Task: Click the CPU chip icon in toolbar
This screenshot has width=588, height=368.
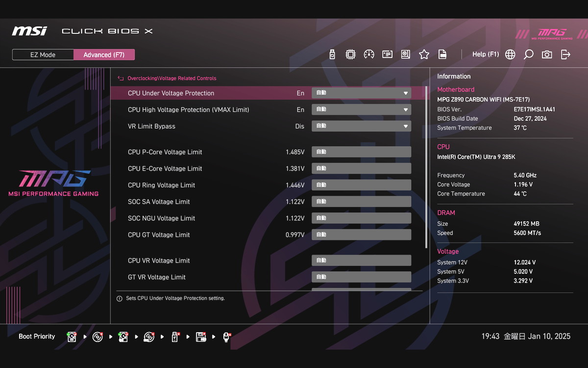Action: 350,54
